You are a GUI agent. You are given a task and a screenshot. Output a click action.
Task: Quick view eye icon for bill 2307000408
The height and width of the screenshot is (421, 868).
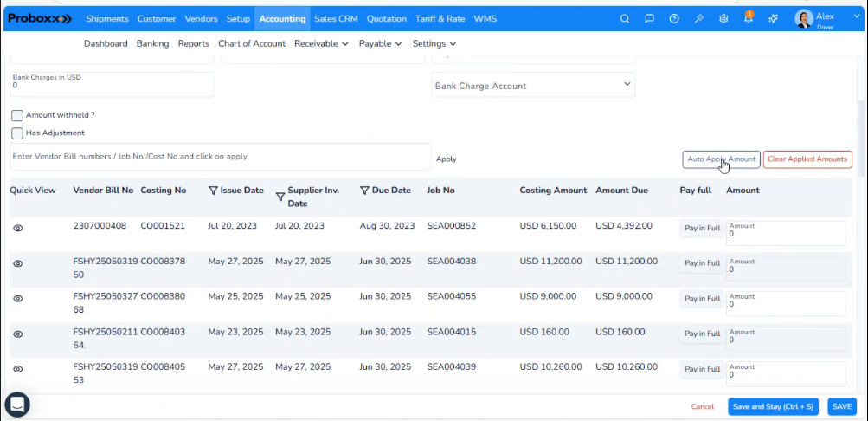(18, 228)
